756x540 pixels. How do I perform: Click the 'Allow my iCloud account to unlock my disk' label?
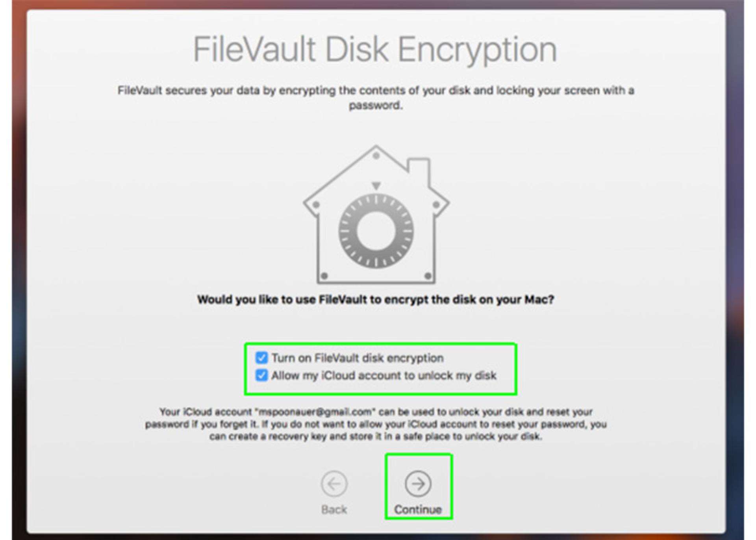(x=384, y=375)
